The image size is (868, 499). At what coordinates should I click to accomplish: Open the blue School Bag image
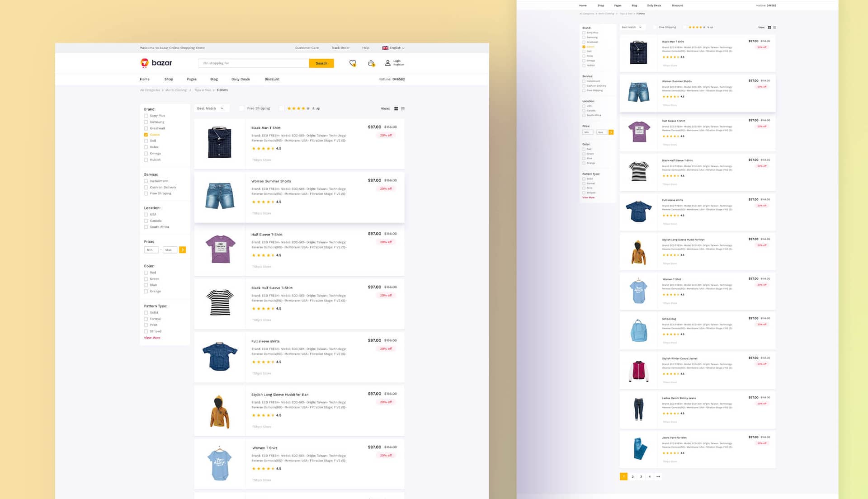[x=639, y=330]
